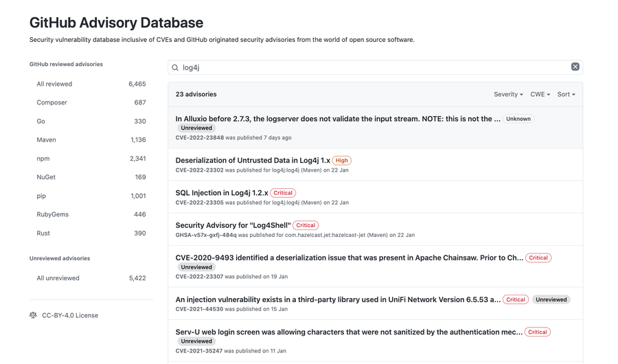618x364 pixels.
Task: Filter by RubyGems ecosystem
Action: pyautogui.click(x=91, y=214)
